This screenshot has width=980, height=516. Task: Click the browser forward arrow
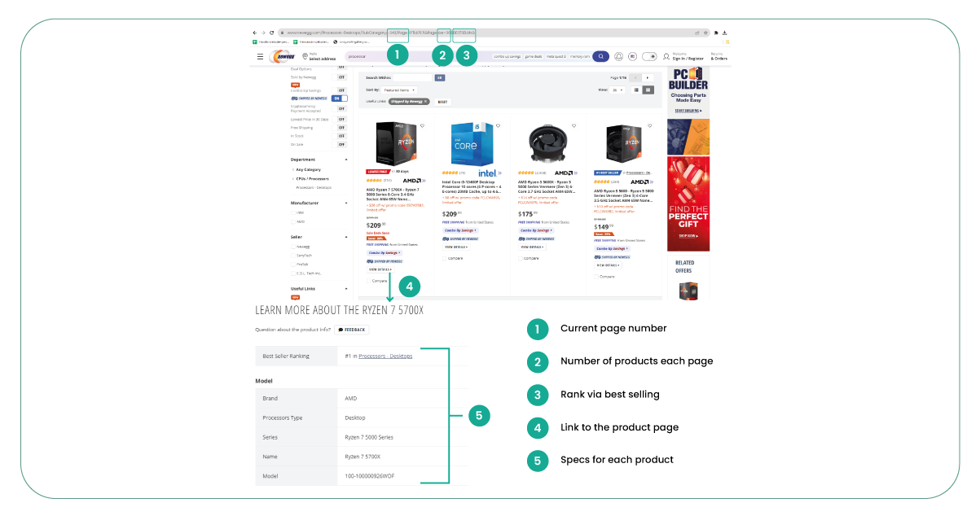[x=263, y=33]
